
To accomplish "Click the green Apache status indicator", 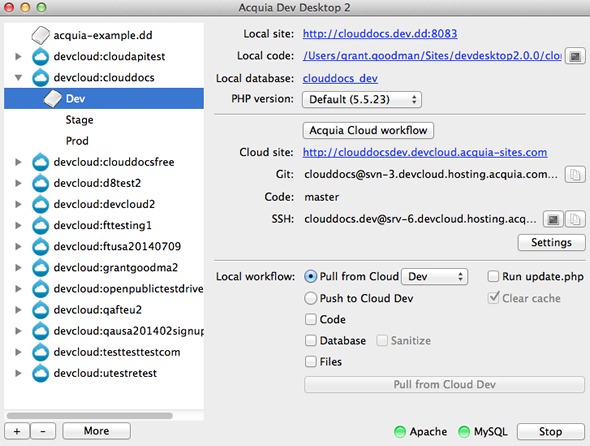I will (x=400, y=432).
